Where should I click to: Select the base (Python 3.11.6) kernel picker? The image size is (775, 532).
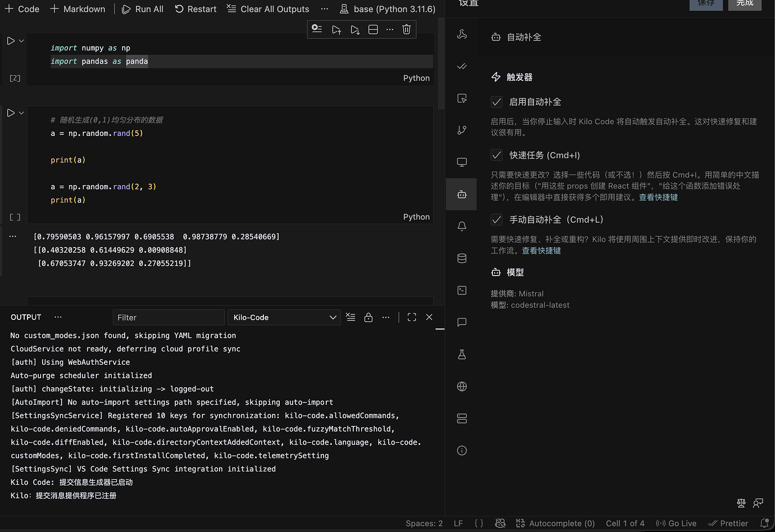coord(388,9)
